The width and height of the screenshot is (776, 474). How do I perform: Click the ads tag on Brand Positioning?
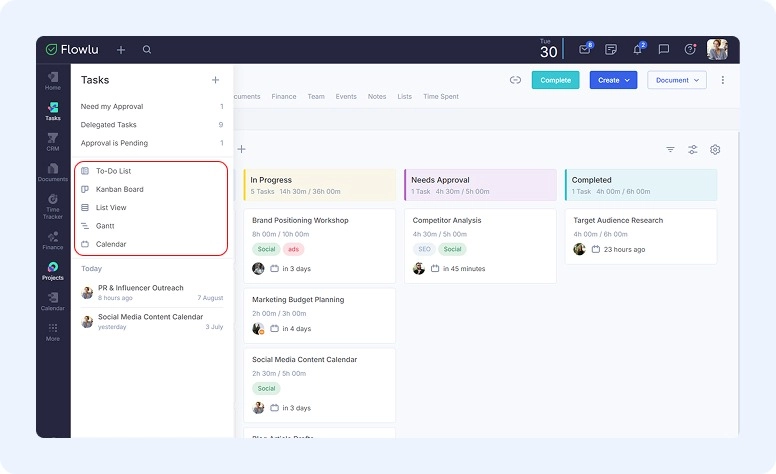[293, 249]
